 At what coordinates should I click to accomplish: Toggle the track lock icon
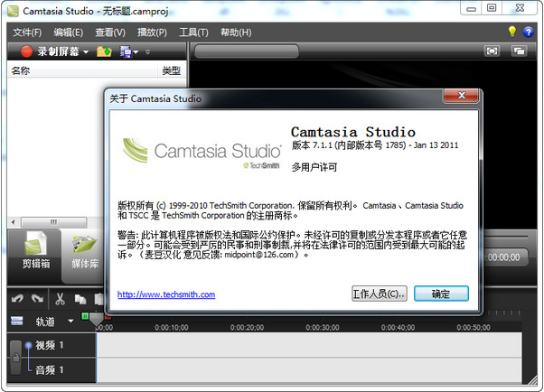pyautogui.click(x=15, y=357)
